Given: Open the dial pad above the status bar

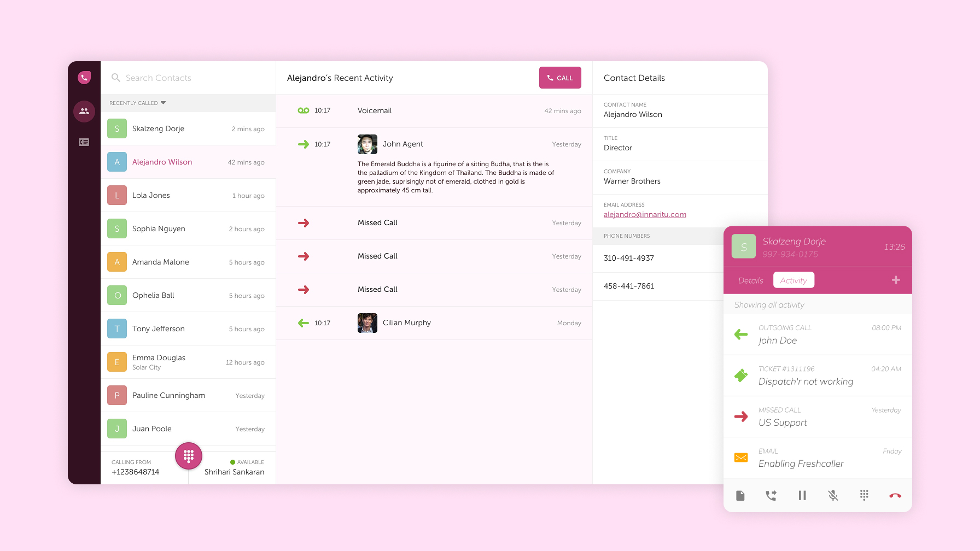Looking at the screenshot, I should tap(189, 455).
